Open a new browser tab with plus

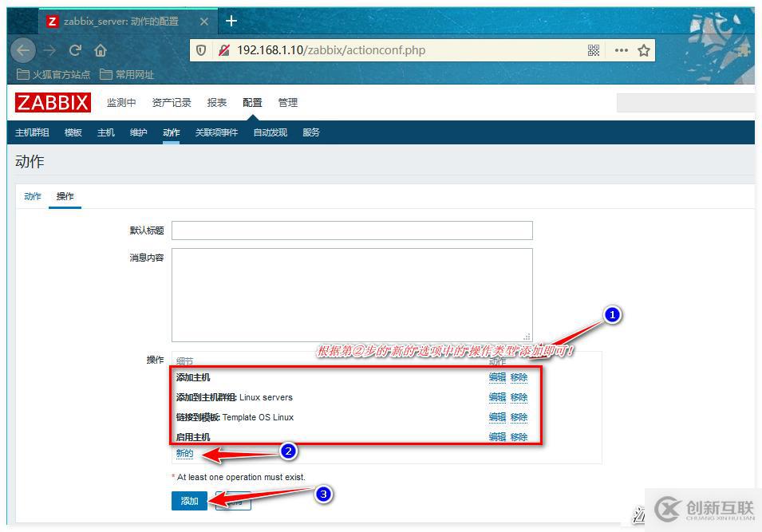(231, 21)
